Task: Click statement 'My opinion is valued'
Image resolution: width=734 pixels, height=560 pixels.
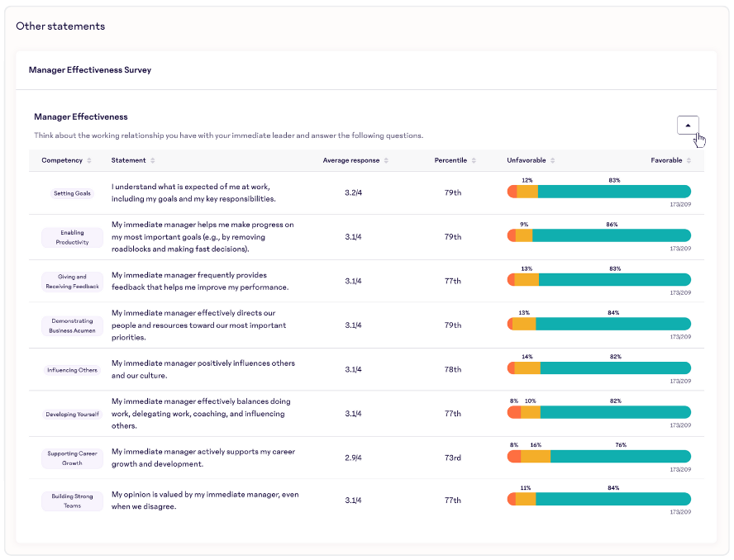Action: pos(204,501)
